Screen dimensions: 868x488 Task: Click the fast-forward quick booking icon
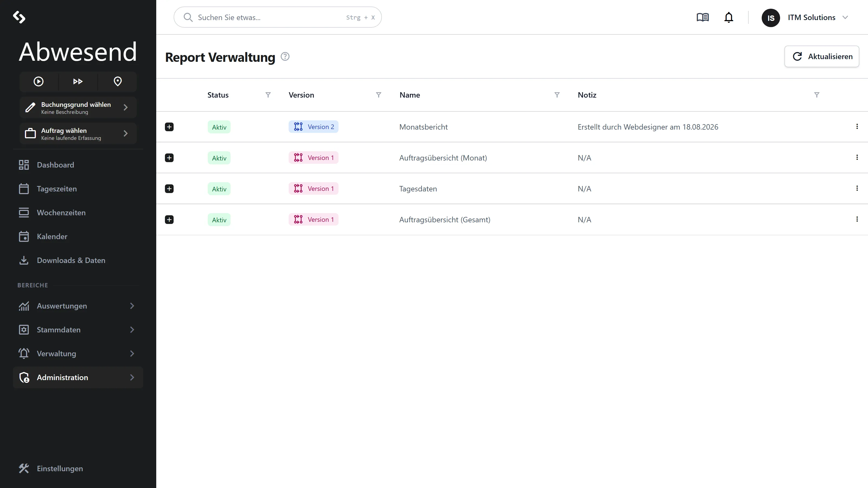click(78, 82)
